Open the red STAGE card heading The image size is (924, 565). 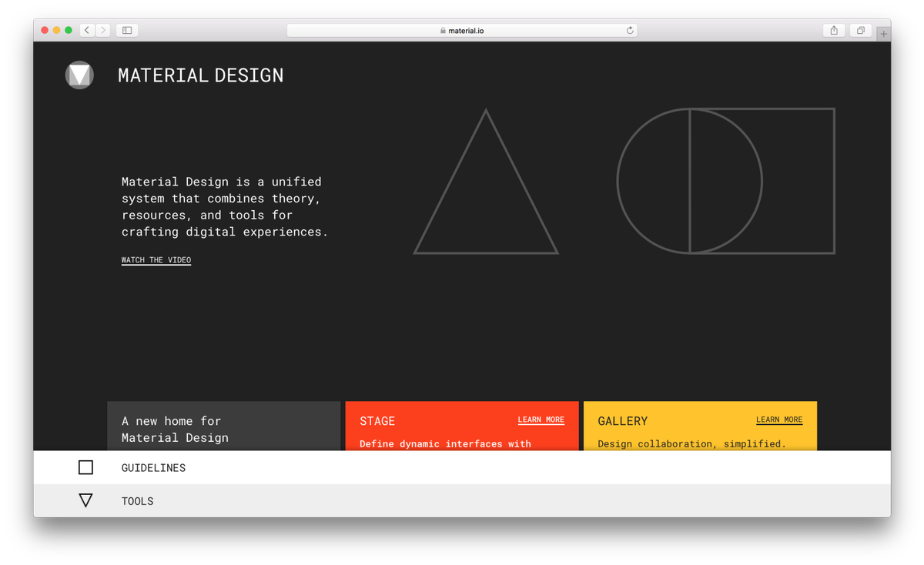click(x=377, y=421)
